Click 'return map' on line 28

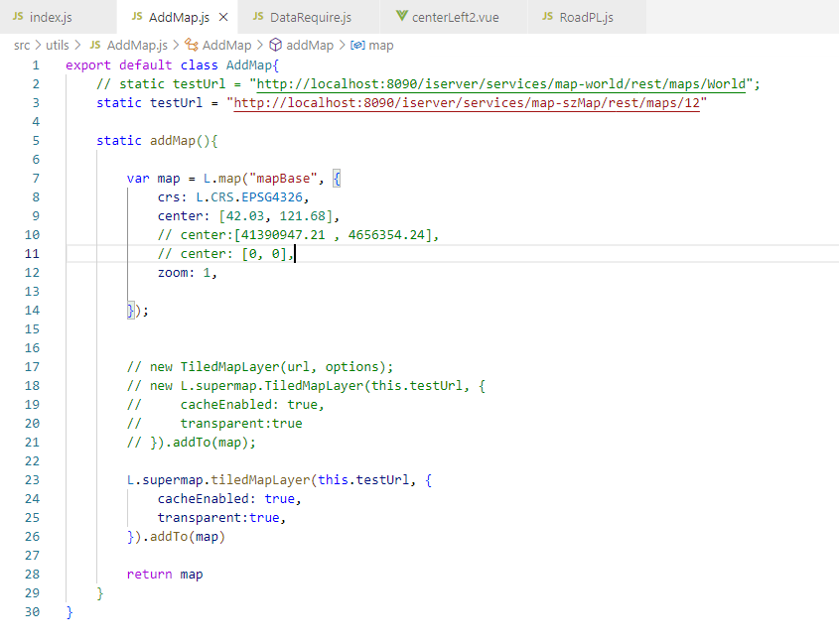coord(165,575)
